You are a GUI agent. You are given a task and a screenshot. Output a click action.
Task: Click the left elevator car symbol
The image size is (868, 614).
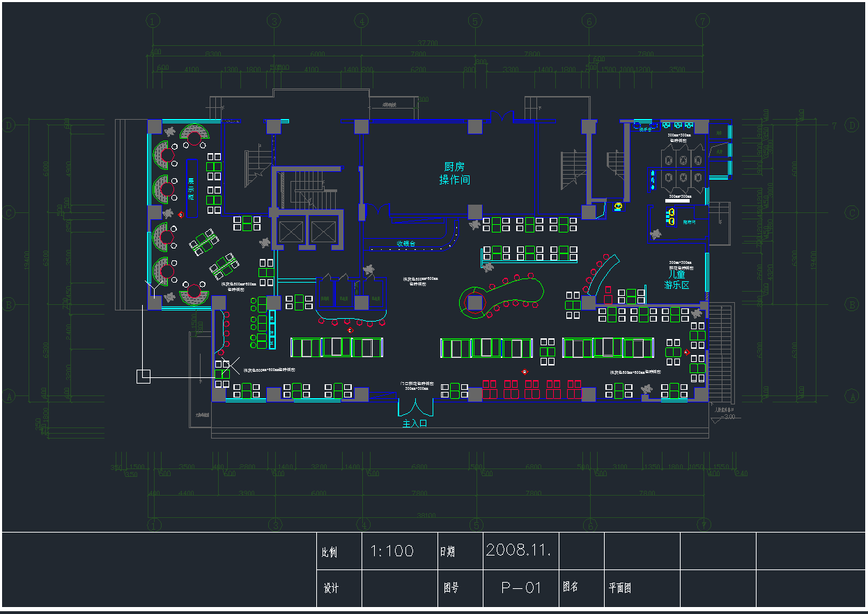[290, 230]
